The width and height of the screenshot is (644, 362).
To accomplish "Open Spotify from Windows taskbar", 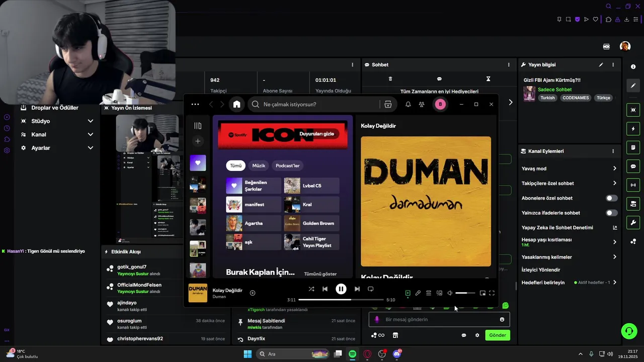I will 352,354.
